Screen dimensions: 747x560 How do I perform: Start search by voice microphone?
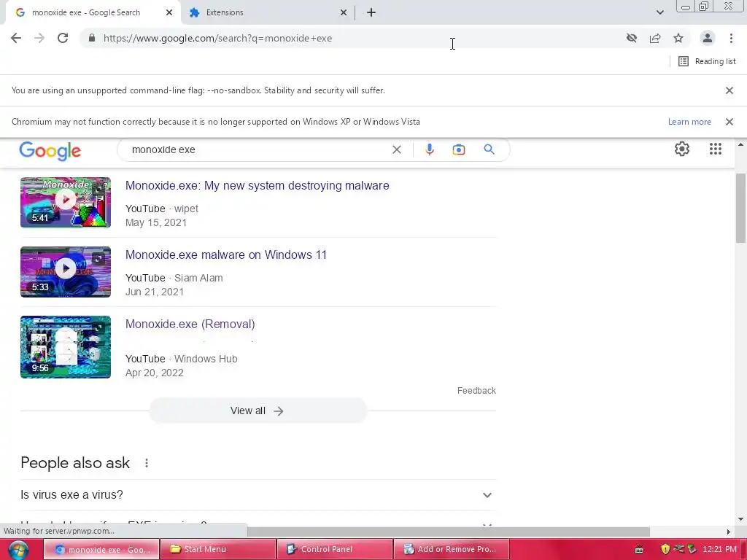429,149
